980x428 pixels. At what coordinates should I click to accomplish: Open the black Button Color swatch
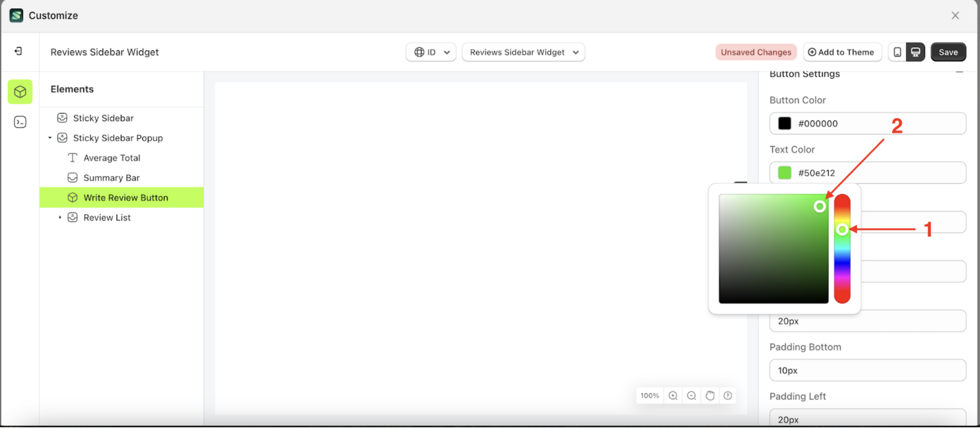click(x=785, y=123)
